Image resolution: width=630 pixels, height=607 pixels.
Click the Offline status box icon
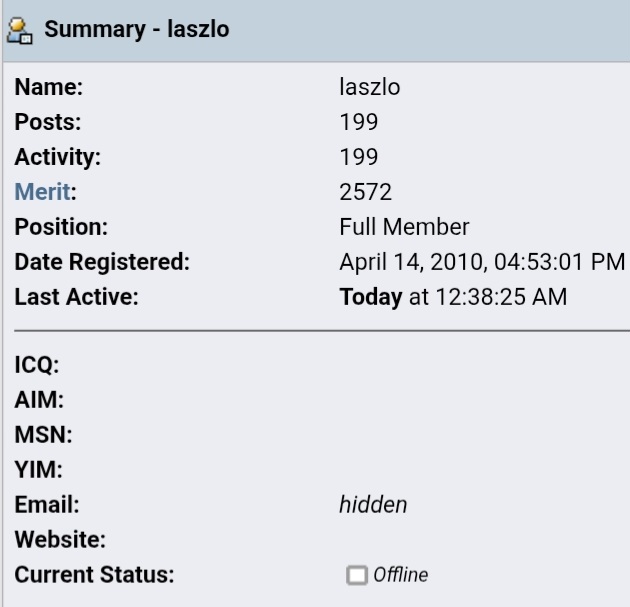(x=354, y=575)
